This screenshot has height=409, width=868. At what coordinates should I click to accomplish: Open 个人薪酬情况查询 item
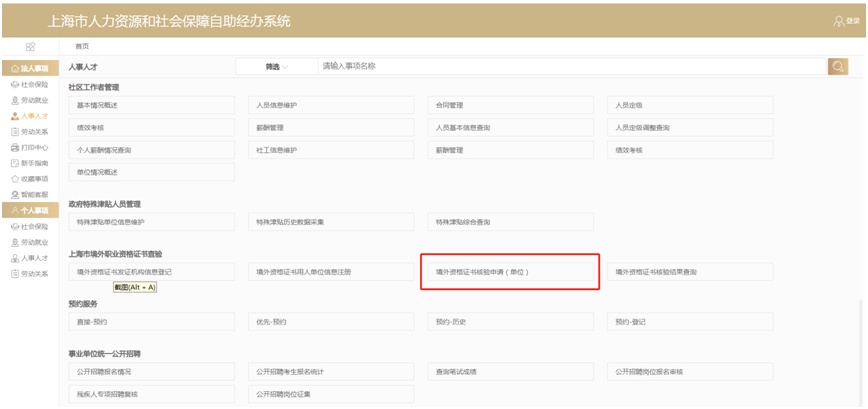pos(152,150)
